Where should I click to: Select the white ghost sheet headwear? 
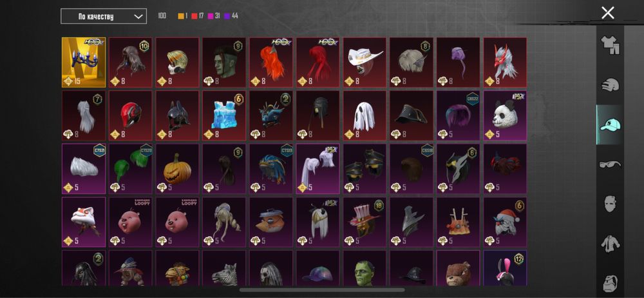pos(365,115)
